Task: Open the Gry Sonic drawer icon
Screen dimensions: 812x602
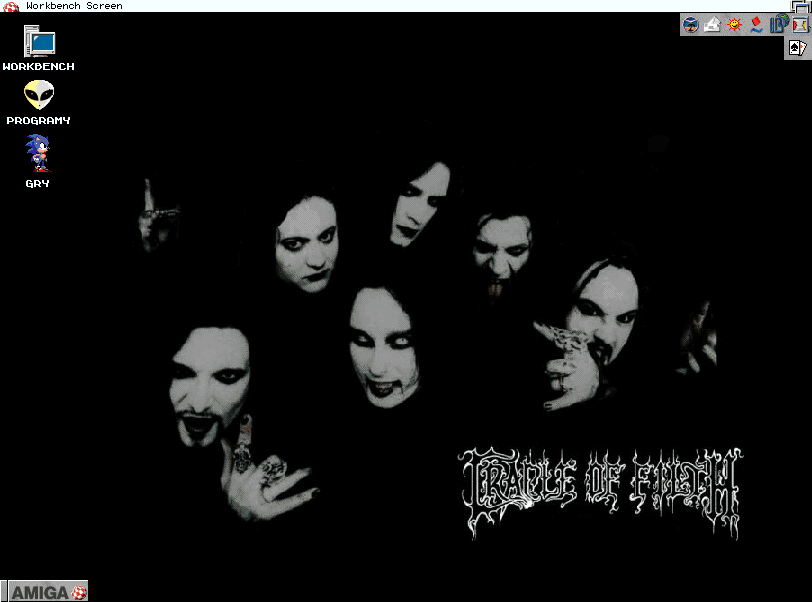Action: point(38,153)
